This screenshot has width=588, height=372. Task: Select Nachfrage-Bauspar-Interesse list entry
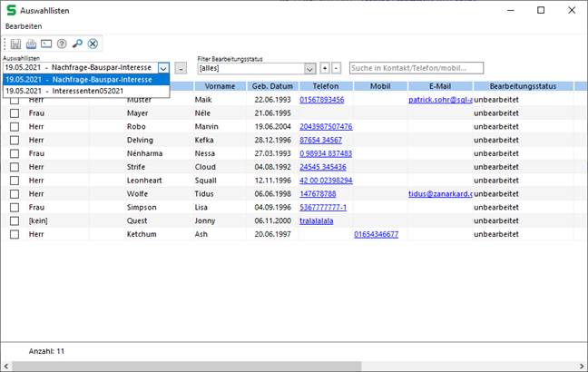(85, 79)
